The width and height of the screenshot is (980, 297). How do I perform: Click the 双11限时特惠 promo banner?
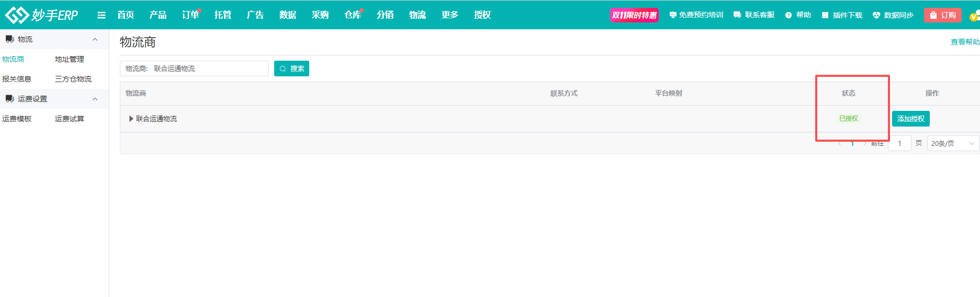click(634, 15)
